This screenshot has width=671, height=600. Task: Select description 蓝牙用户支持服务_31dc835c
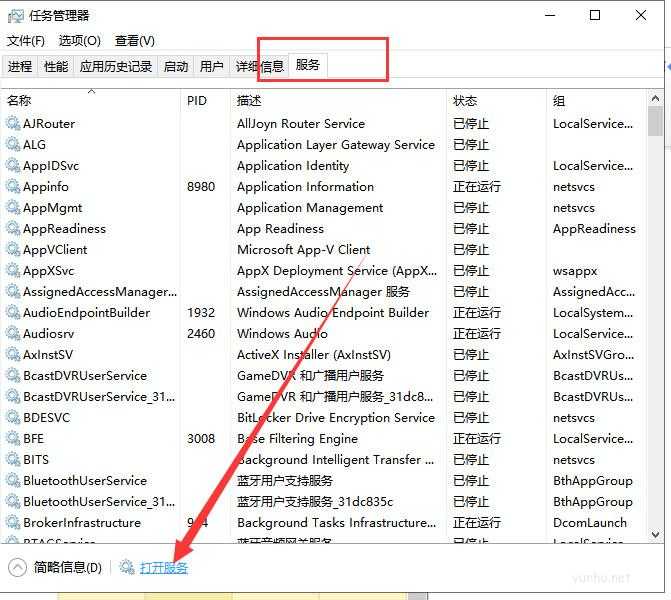click(x=315, y=501)
